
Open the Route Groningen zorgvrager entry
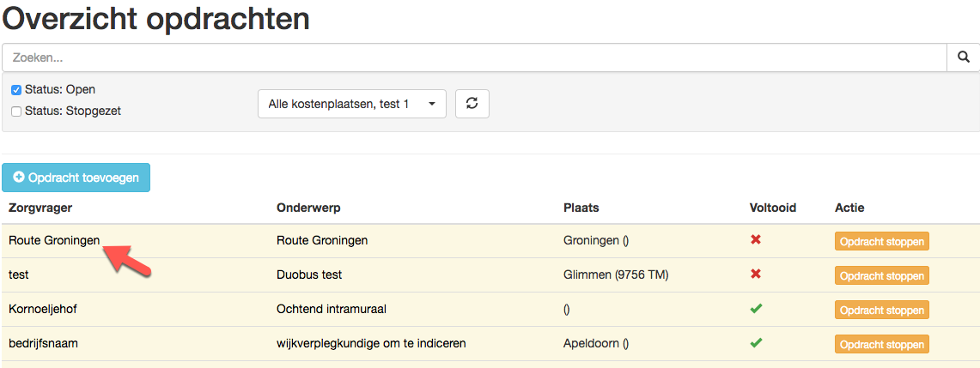point(54,240)
